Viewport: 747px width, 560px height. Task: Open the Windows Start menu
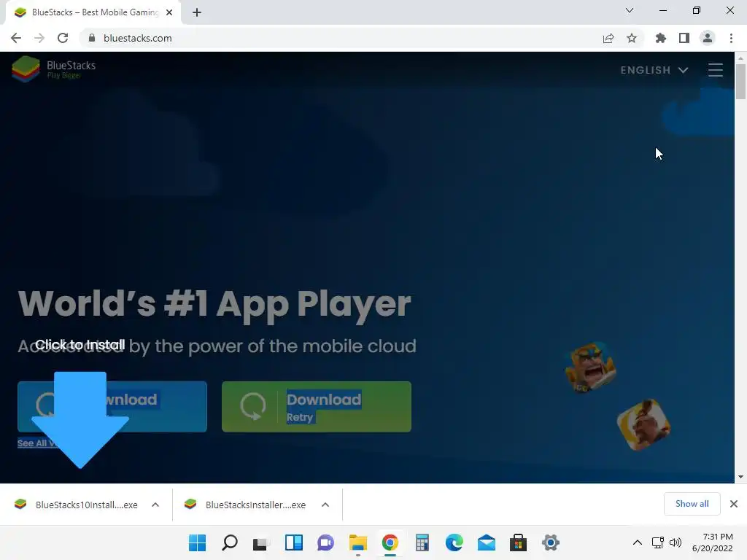tap(197, 542)
